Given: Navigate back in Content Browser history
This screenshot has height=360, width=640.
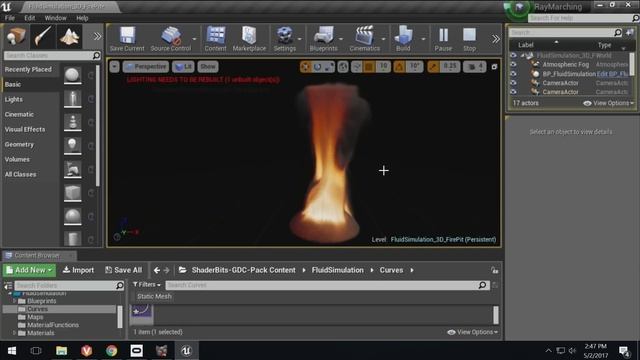Looking at the screenshot, I should (157, 270).
